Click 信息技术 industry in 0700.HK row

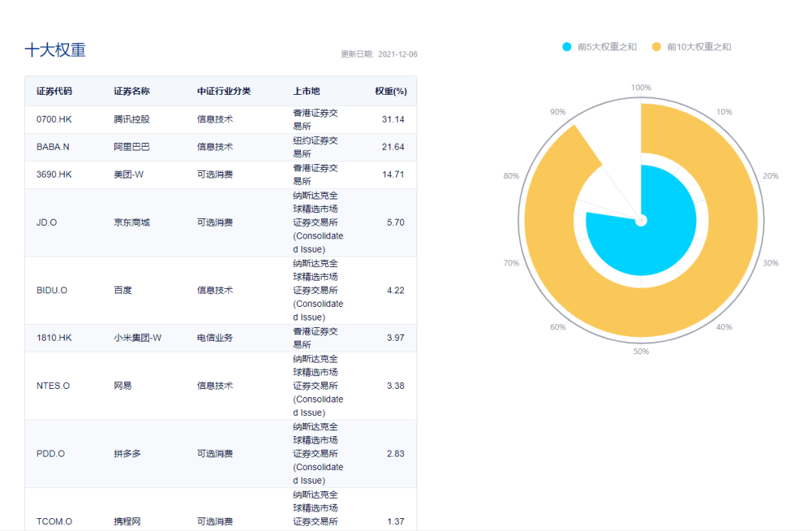(215, 119)
